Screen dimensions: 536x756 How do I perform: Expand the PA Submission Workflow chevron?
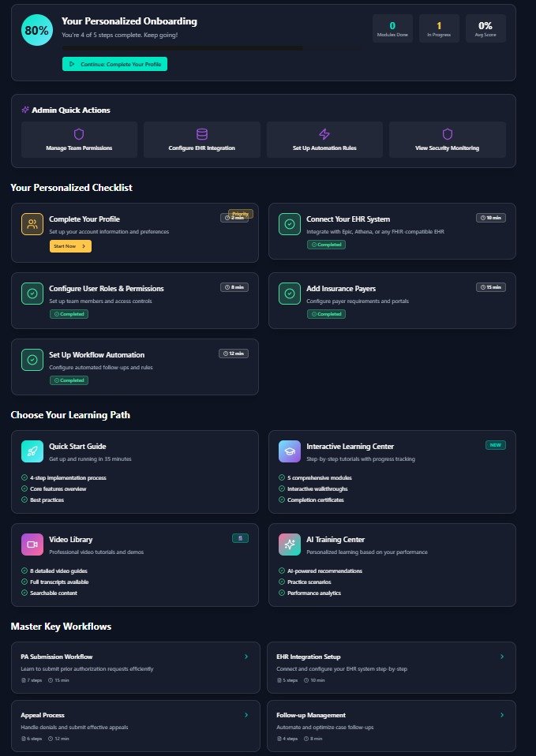tap(246, 656)
